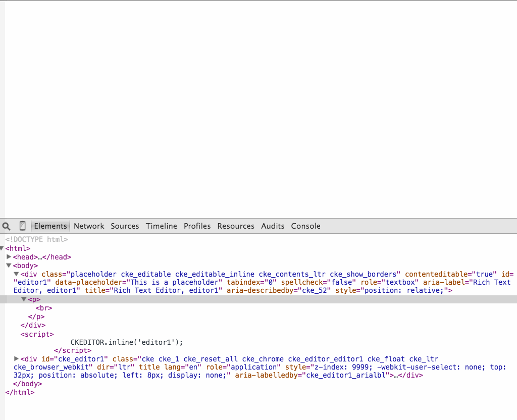Viewport: 517px width, 420px height.
Task: Expand the cke_editor1 div arrow
Action: pos(16,358)
